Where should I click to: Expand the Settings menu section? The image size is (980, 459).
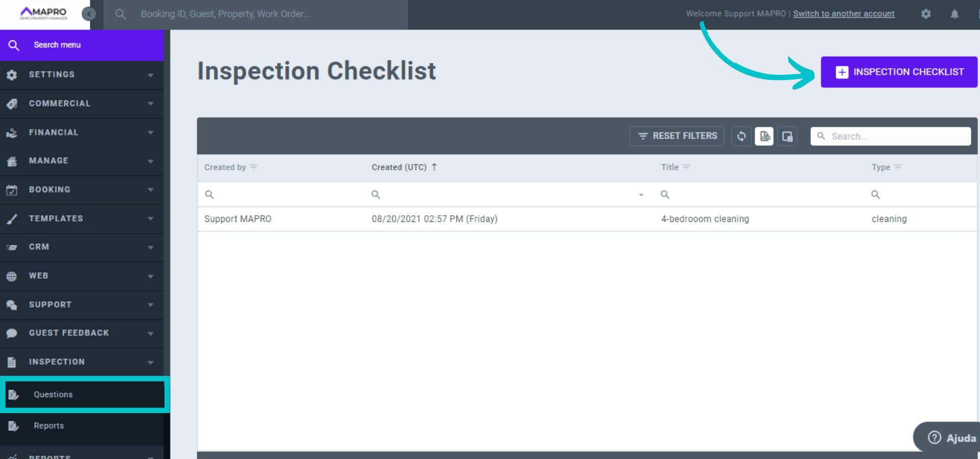(x=82, y=74)
